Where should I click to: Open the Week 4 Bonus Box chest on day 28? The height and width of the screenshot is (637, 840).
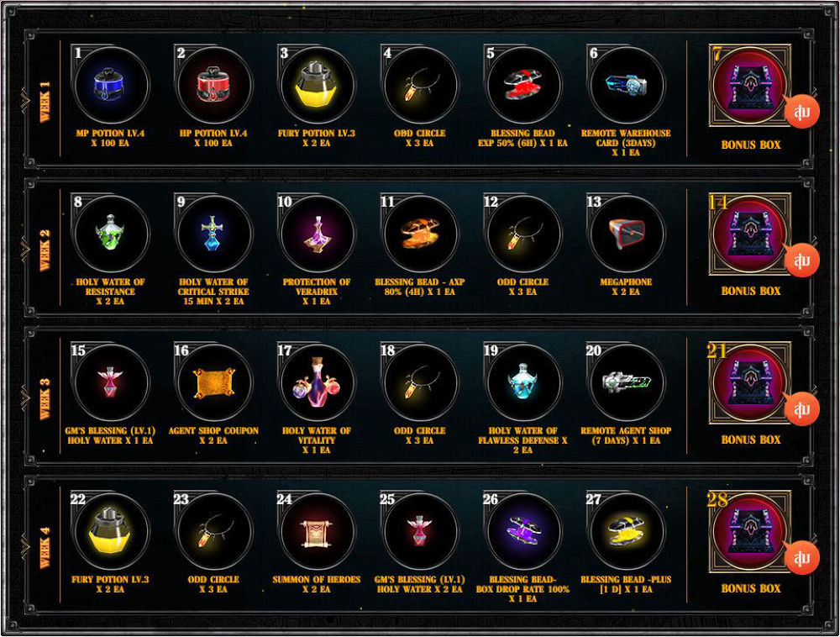coord(749,532)
